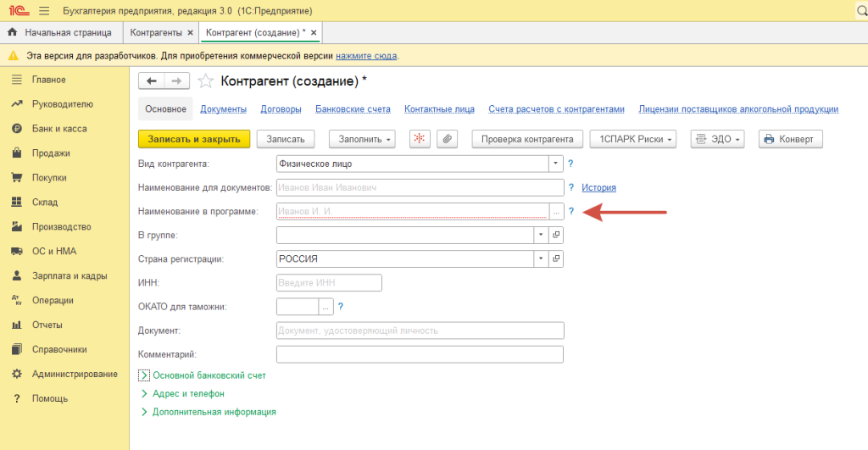This screenshot has height=450, width=868.
Task: Switch to Банковские счета tab
Action: click(x=353, y=109)
